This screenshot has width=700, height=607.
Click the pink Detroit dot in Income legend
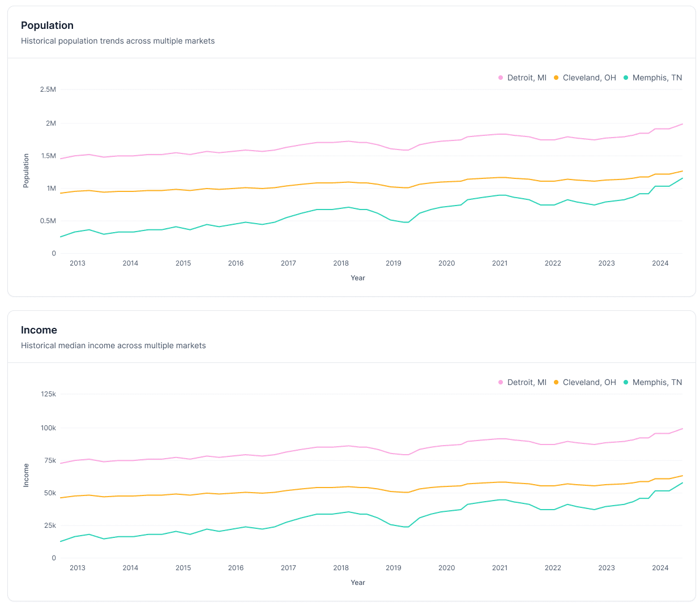coord(501,382)
